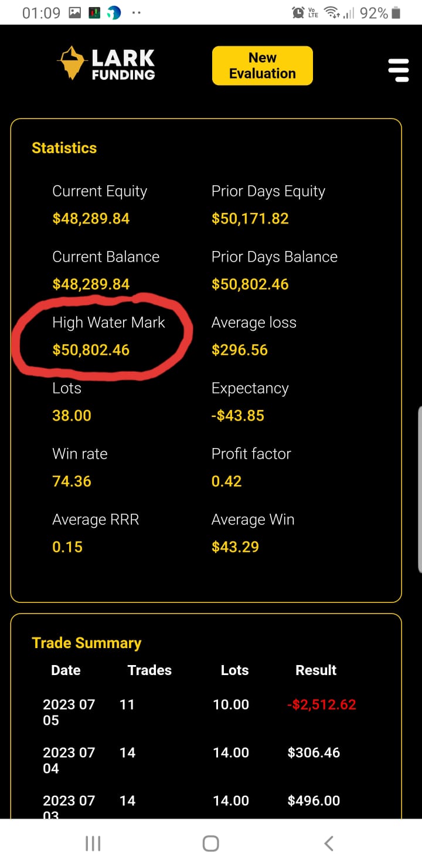
Task: Tap the Statistics section heading
Action: 64,148
